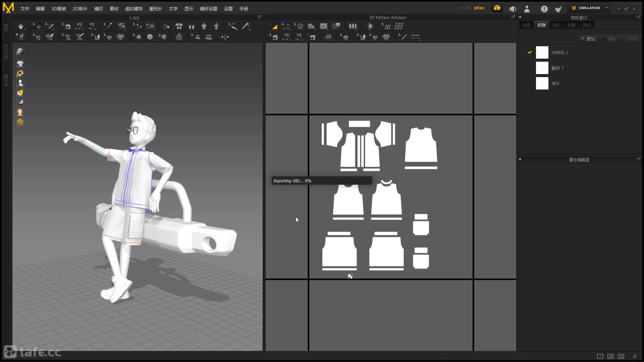The height and width of the screenshot is (362, 644).
Task: Toggle the colorful pressure map display icon
Action: pos(20,73)
